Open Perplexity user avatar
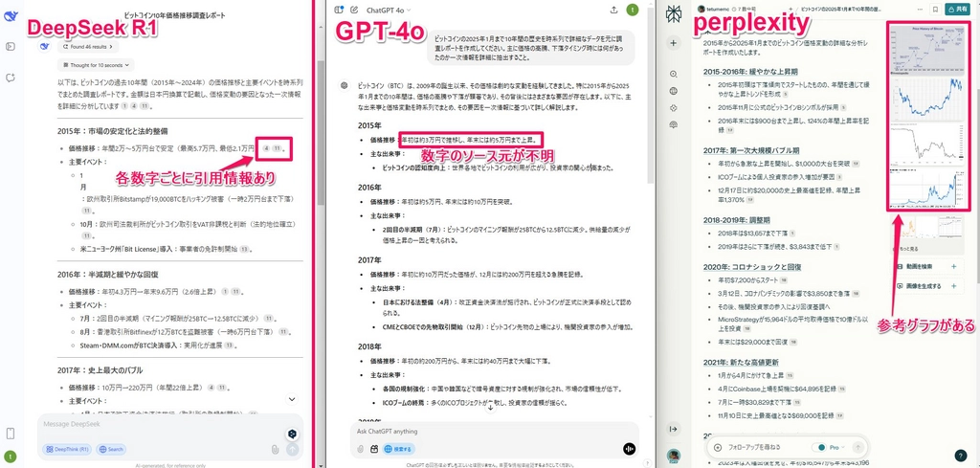980x468 pixels. 673,457
